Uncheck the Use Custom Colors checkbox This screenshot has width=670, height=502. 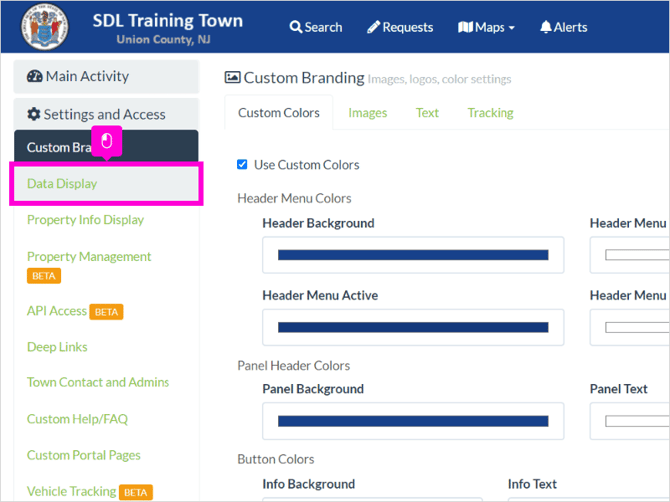click(x=242, y=164)
